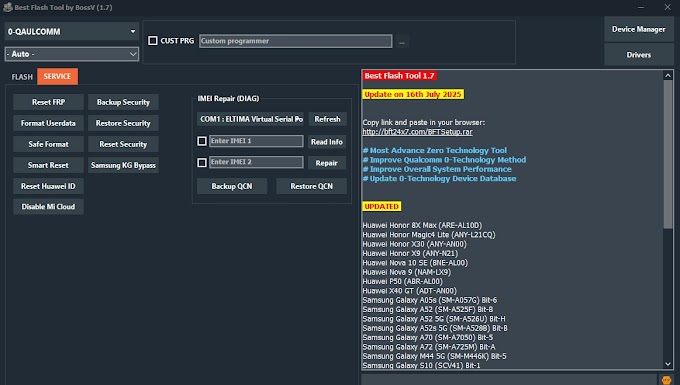
Task: Click the yellow UPDATED label
Action: (382, 206)
